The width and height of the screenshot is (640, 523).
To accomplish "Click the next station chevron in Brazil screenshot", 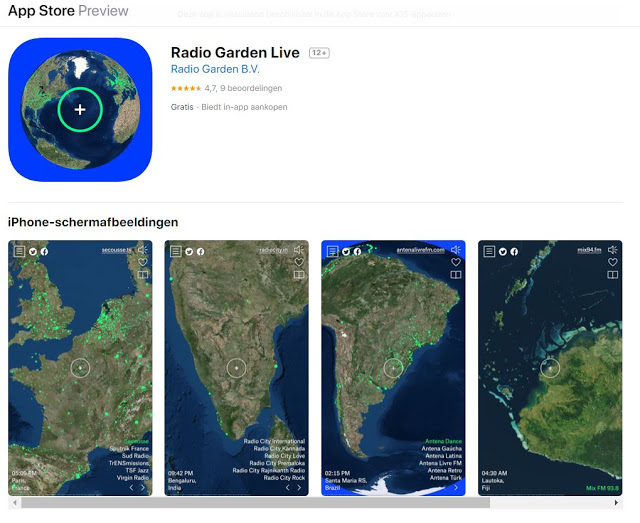I will tap(456, 487).
